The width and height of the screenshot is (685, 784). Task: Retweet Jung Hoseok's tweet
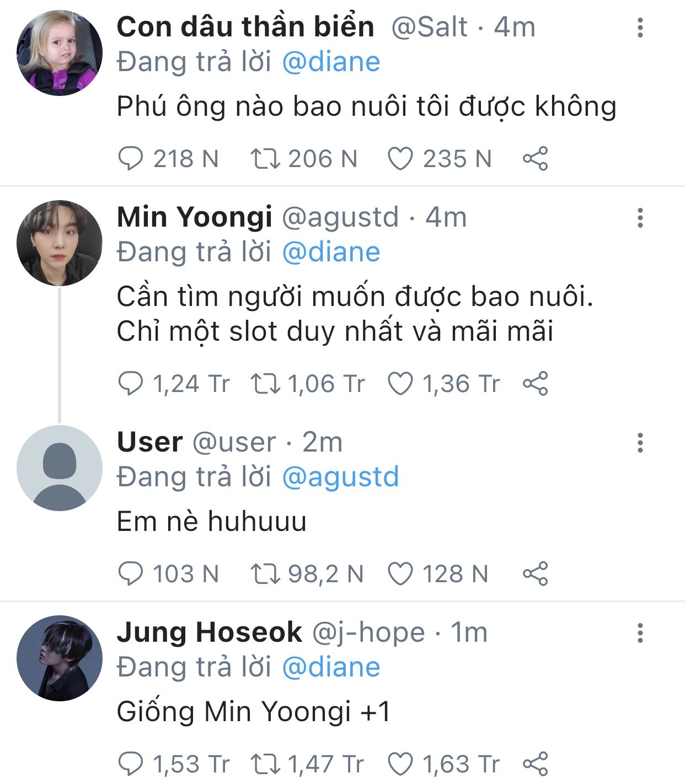point(265,764)
